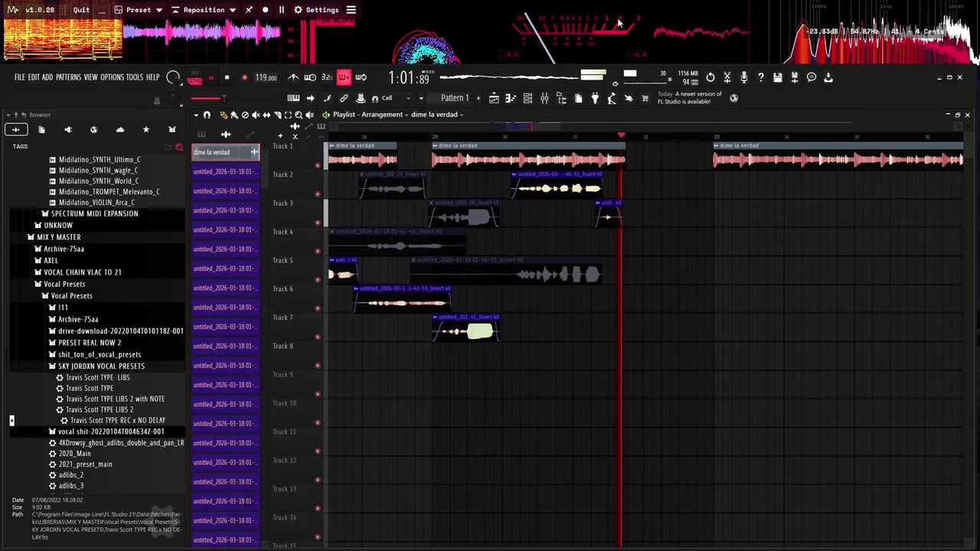The image size is (980, 551).
Task: Toggle the playlist magnet snap icon
Action: [x=207, y=115]
